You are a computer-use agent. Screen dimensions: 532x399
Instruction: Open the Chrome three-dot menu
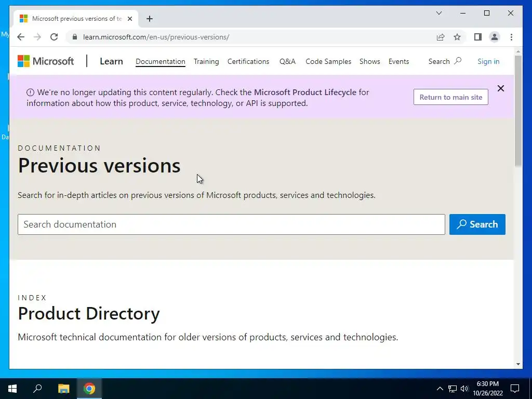511,37
